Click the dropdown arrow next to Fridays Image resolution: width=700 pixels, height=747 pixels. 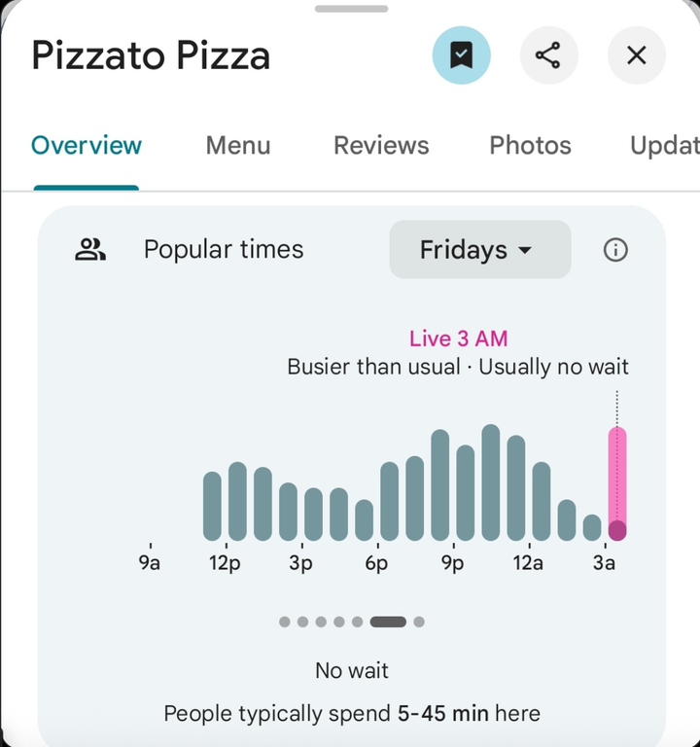(525, 251)
